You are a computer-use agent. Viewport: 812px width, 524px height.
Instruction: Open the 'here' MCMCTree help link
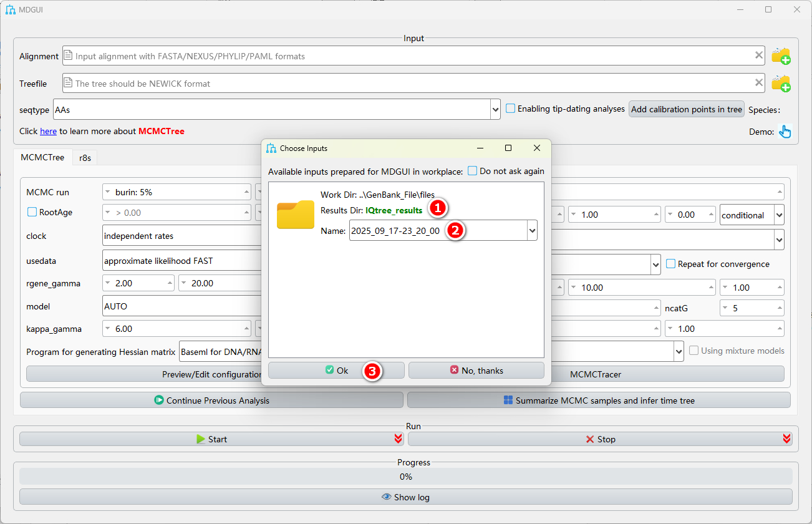[48, 131]
